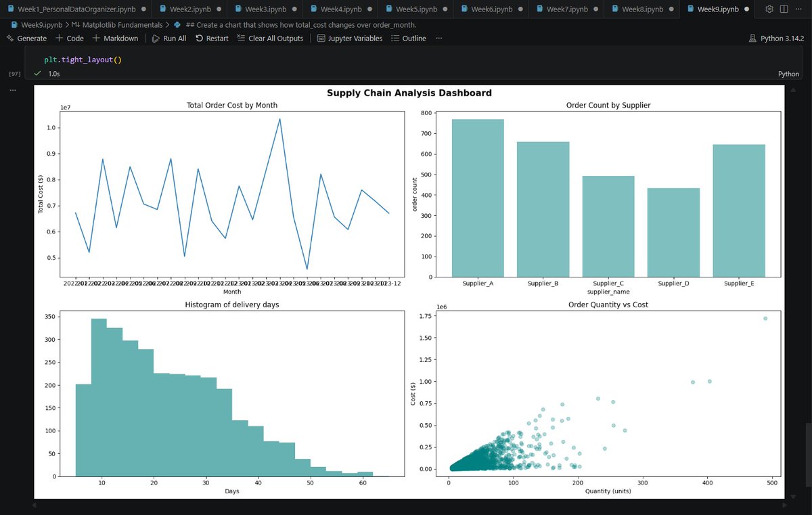This screenshot has height=515, width=812.
Task: Open the notebook settings gear icon
Action: coord(769,9)
